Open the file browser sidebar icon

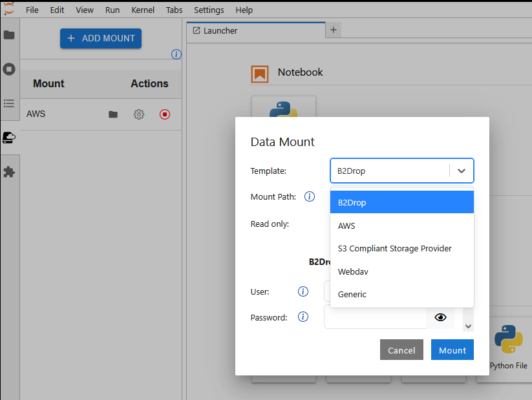pyautogui.click(x=9, y=35)
